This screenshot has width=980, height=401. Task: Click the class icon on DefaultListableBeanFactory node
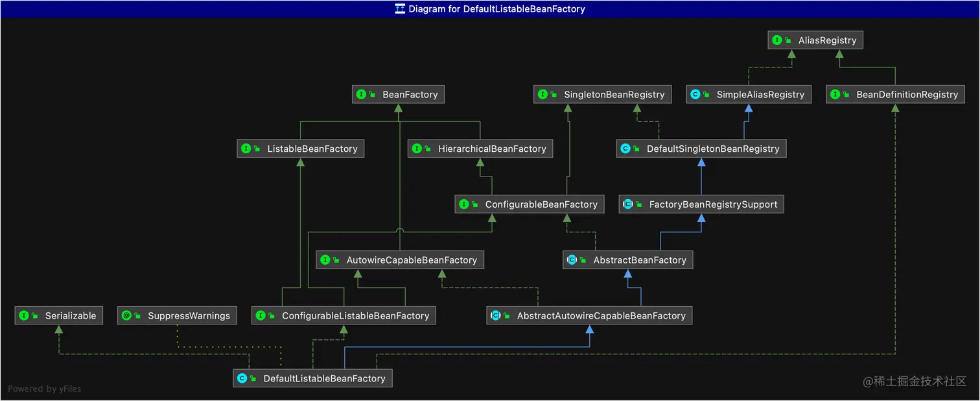(x=242, y=379)
